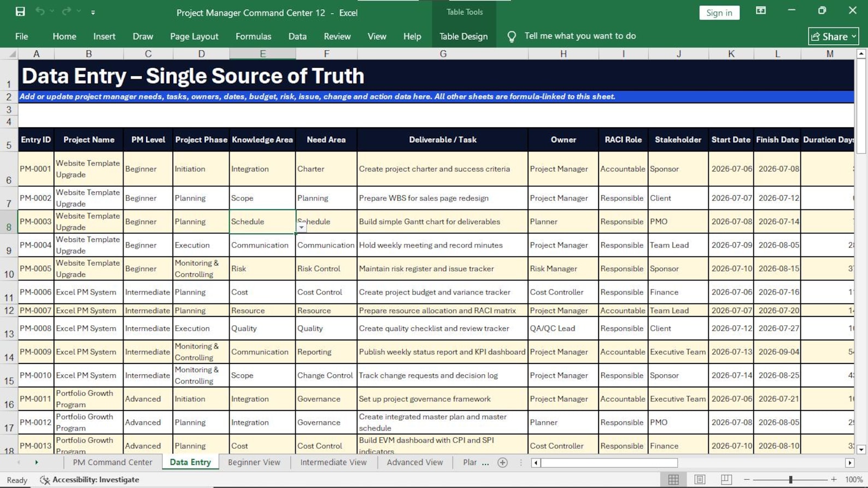
Task: Click the lightbulb Tell me icon
Action: pos(512,37)
